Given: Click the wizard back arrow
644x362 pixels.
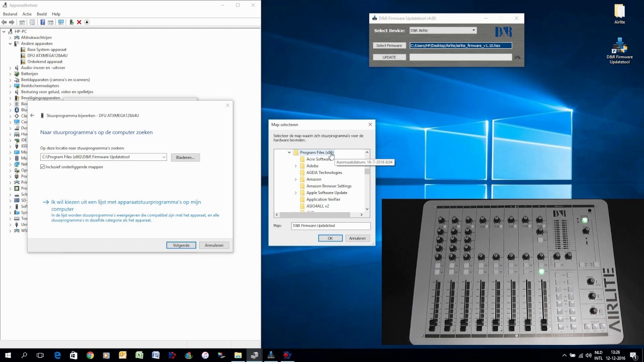Looking at the screenshot, I should [x=32, y=116].
